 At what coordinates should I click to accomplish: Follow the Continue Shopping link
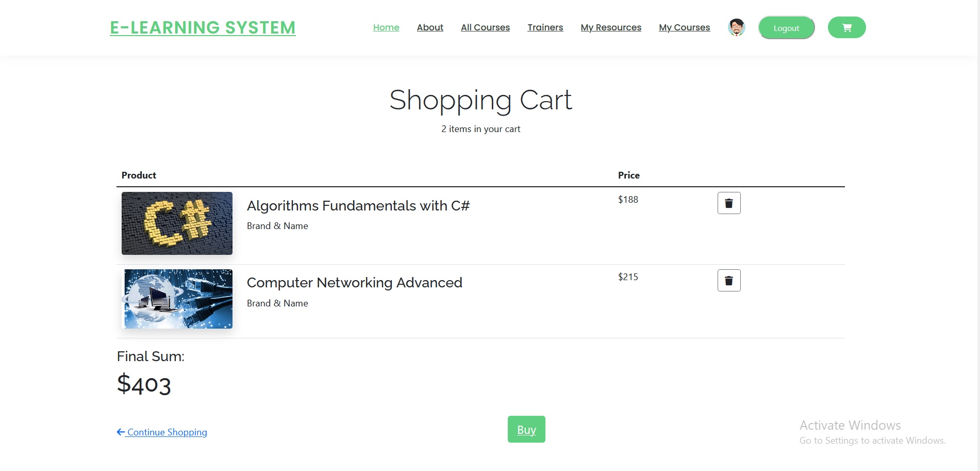coord(166,432)
